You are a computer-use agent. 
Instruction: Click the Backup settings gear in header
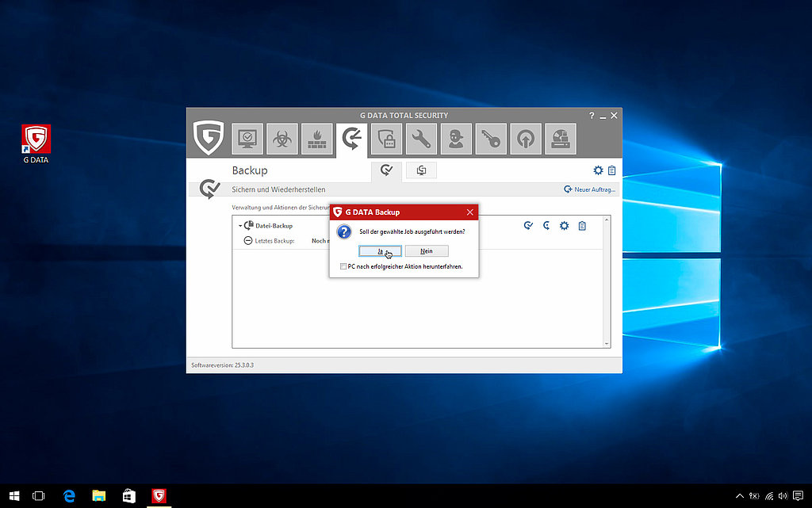pyautogui.click(x=599, y=170)
